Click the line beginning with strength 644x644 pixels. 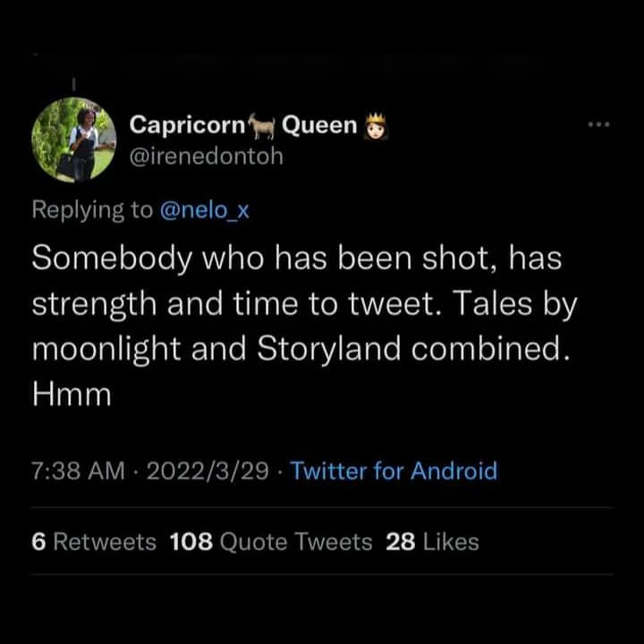pyautogui.click(x=305, y=303)
